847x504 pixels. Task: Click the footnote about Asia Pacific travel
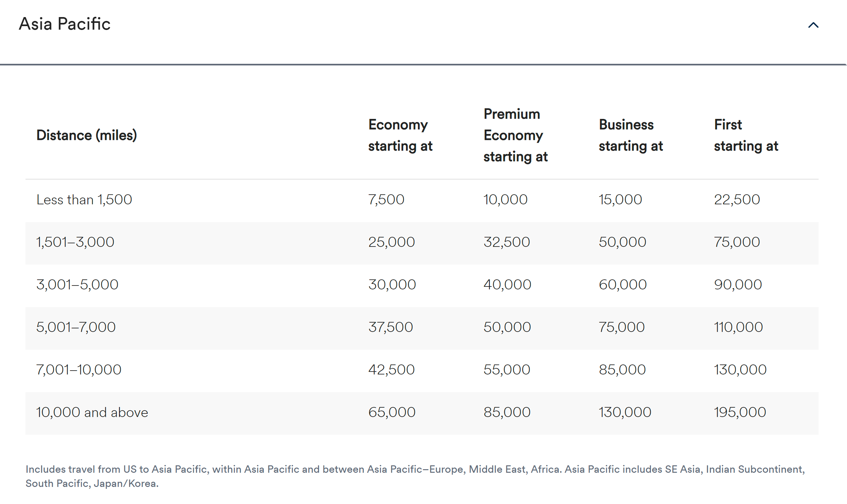(x=415, y=476)
